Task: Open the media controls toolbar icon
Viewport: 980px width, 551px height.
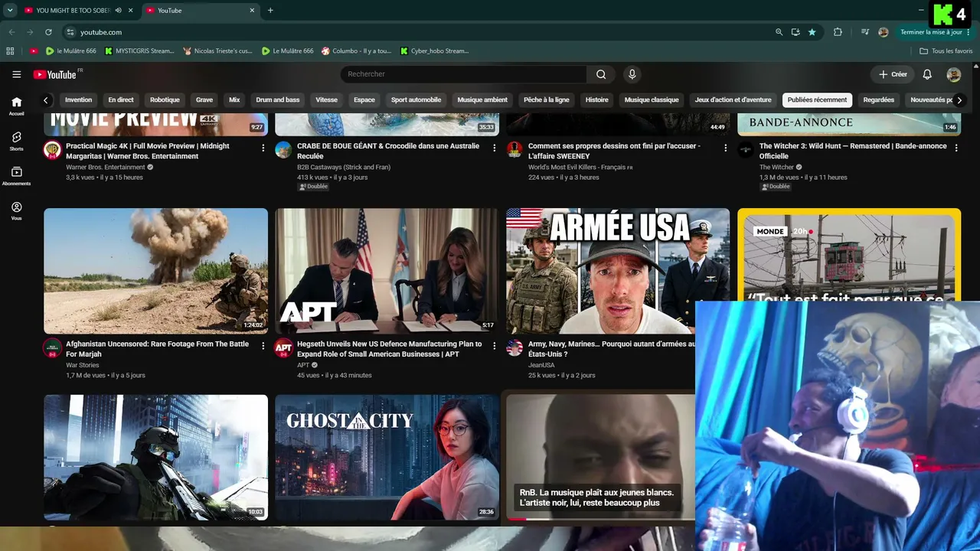Action: [x=865, y=32]
